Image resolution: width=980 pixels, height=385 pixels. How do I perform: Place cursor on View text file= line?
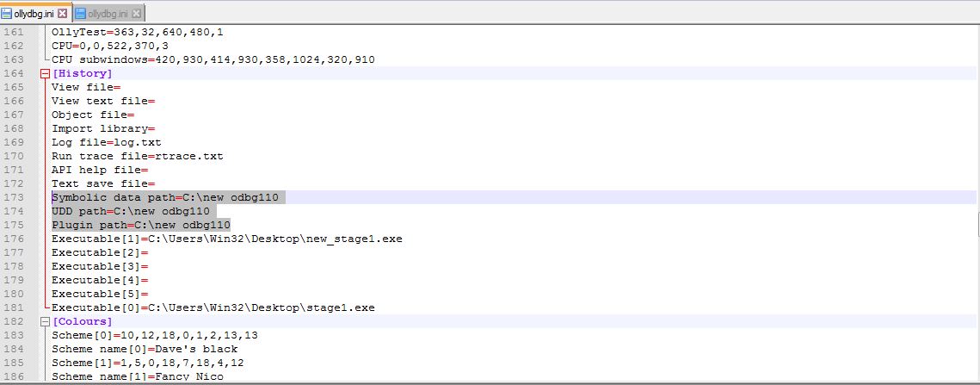point(103,101)
